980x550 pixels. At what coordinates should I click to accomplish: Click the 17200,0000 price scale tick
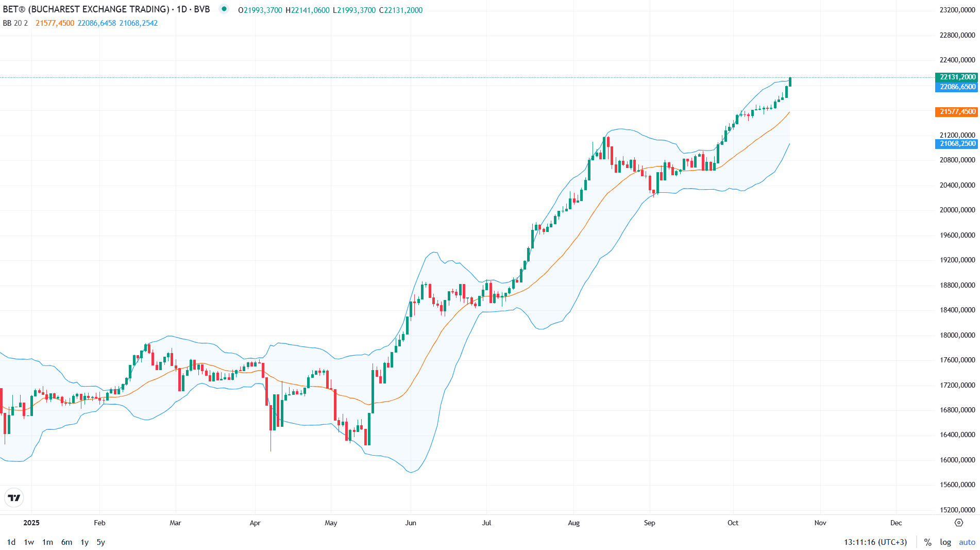click(x=957, y=385)
